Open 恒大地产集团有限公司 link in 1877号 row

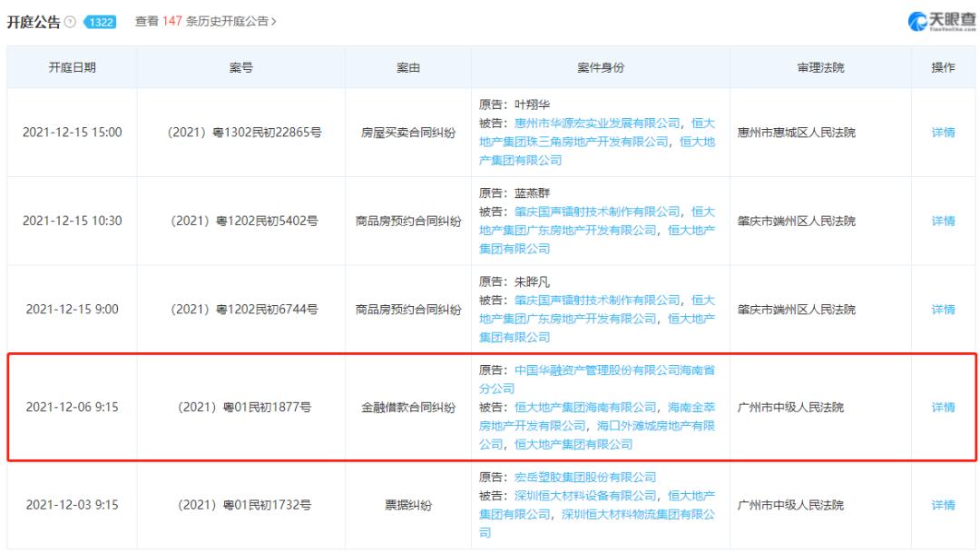tap(573, 444)
